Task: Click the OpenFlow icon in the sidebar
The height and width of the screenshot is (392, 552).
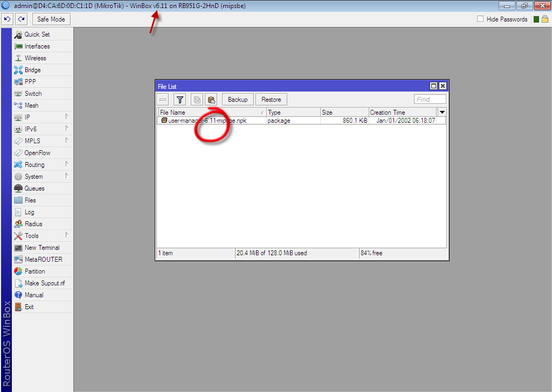Action: [18, 153]
